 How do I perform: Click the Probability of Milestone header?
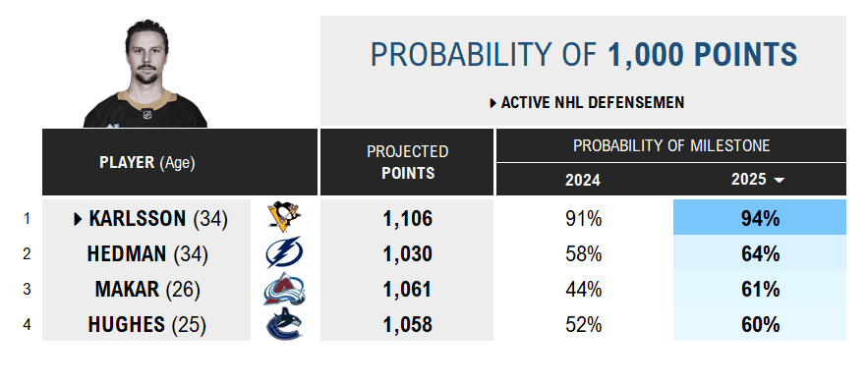pyautogui.click(x=671, y=145)
